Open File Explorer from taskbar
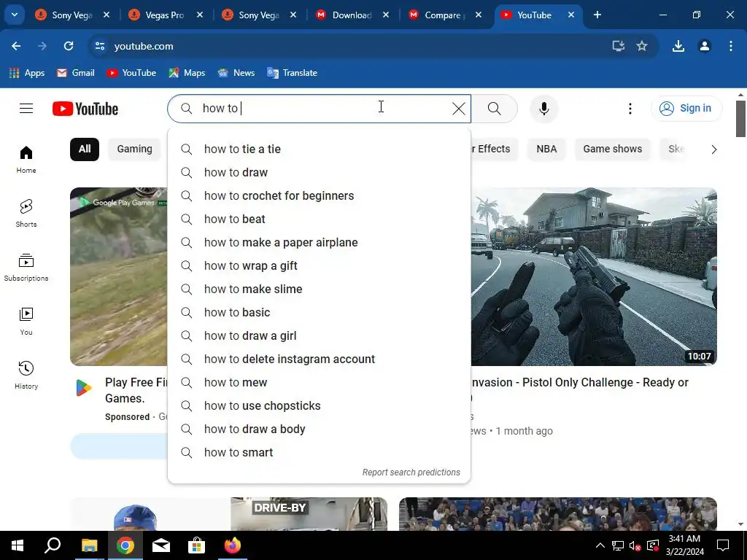Image resolution: width=747 pixels, height=560 pixels. pyautogui.click(x=89, y=545)
